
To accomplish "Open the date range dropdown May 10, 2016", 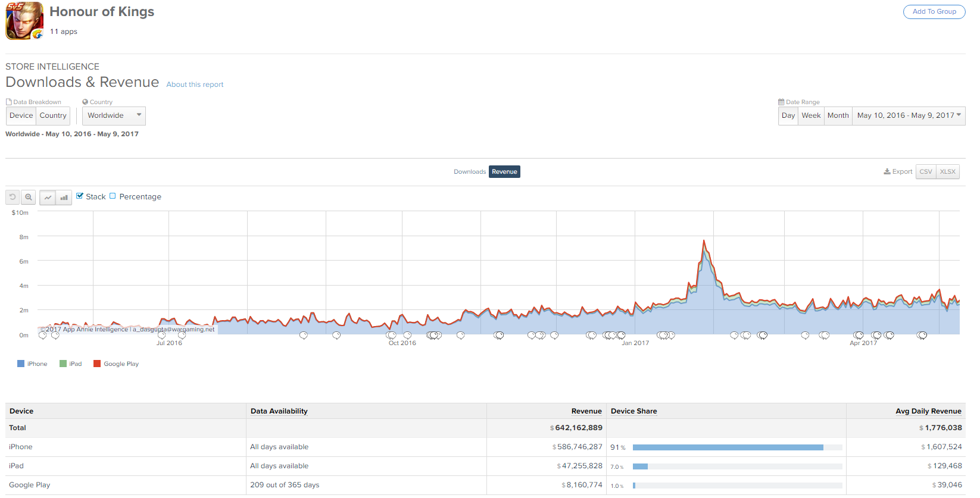I will tap(909, 115).
